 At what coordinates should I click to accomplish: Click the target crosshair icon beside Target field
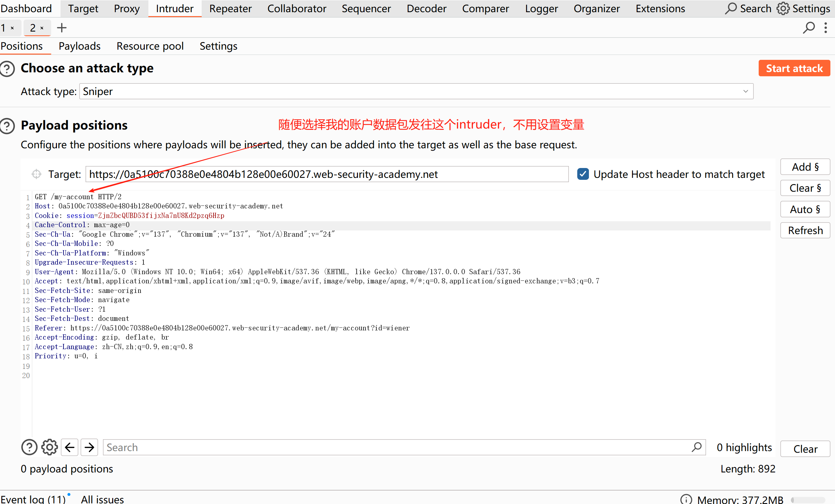coord(36,174)
